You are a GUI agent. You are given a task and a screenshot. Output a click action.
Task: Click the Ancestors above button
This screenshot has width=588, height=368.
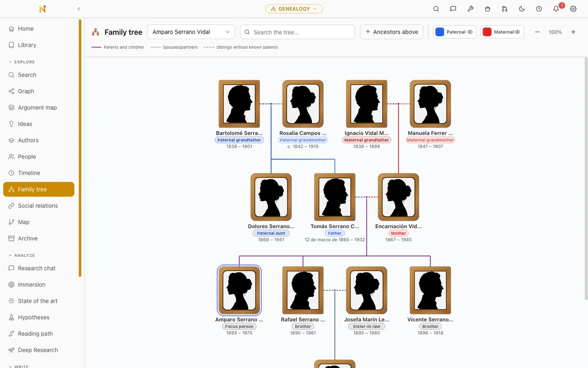pos(391,32)
